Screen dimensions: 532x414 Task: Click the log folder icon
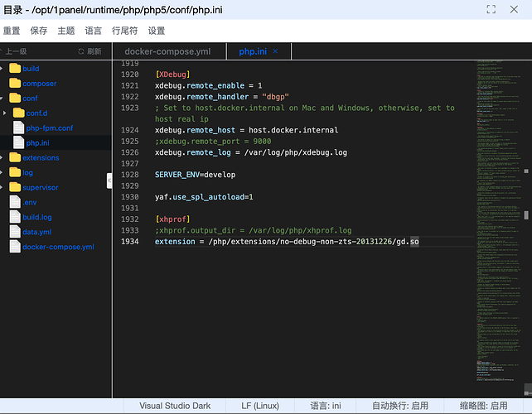pyautogui.click(x=15, y=172)
